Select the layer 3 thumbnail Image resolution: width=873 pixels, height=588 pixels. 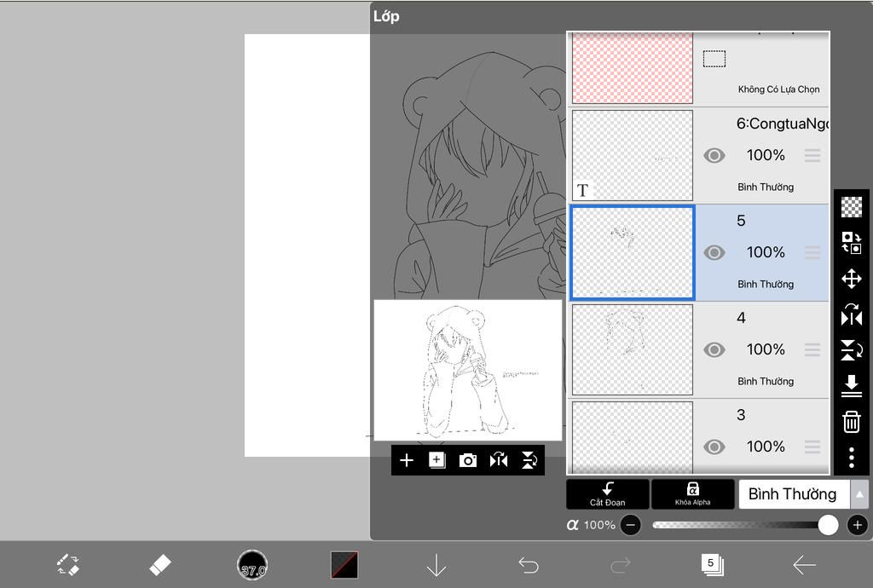click(633, 437)
